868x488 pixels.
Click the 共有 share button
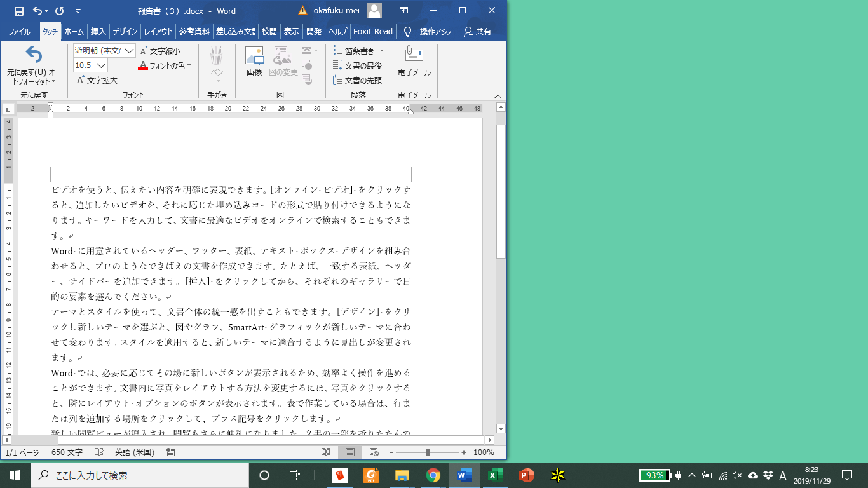coord(477,31)
